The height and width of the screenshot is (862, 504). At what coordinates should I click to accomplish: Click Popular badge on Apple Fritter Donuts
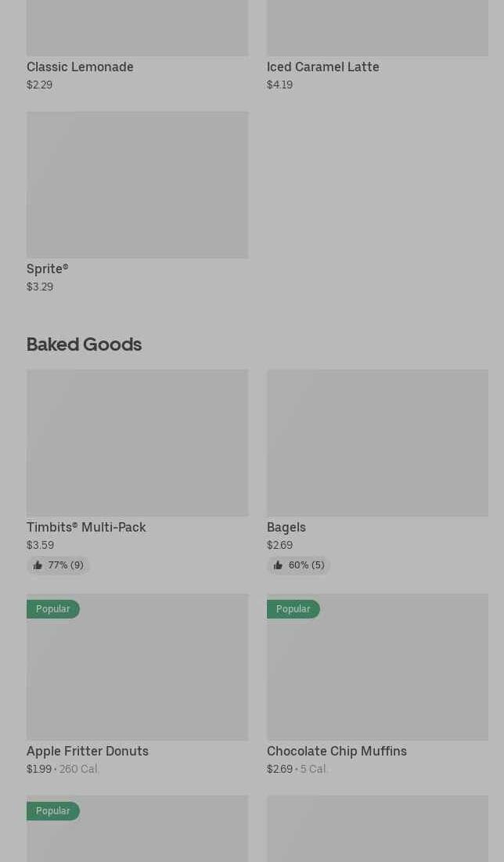tap(52, 609)
